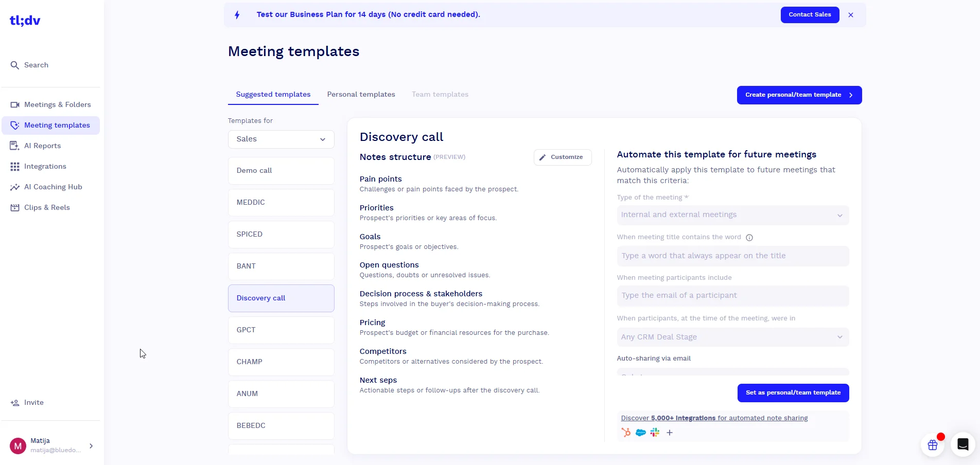Expand the Matija account profile chevron

click(91, 446)
